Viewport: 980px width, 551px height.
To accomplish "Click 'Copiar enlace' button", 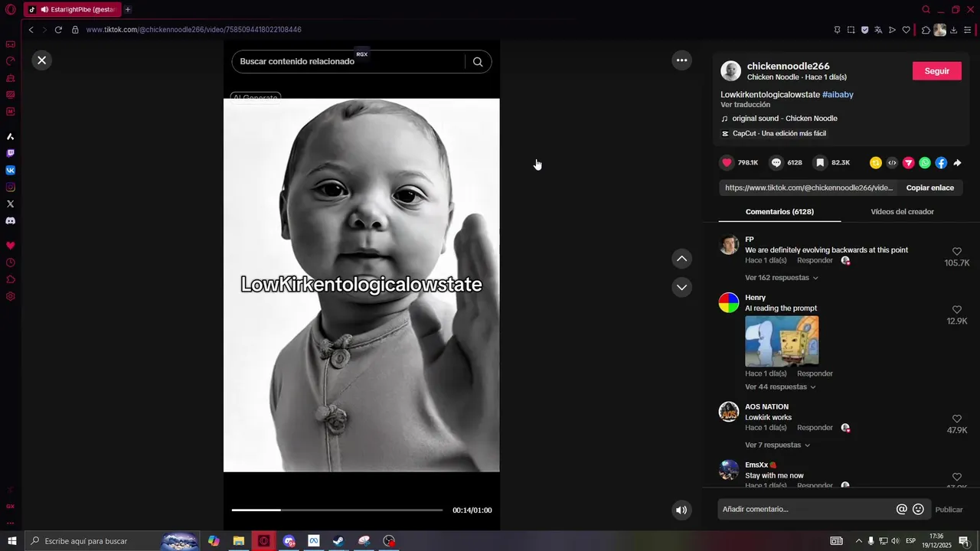I will tap(930, 187).
